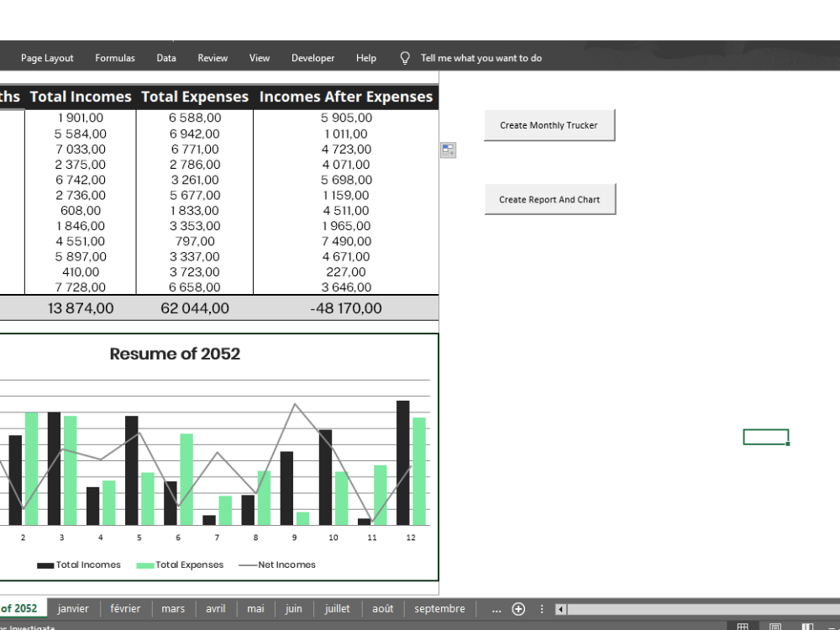Open the Help ribbon tab
The height and width of the screenshot is (630, 840).
tap(366, 58)
